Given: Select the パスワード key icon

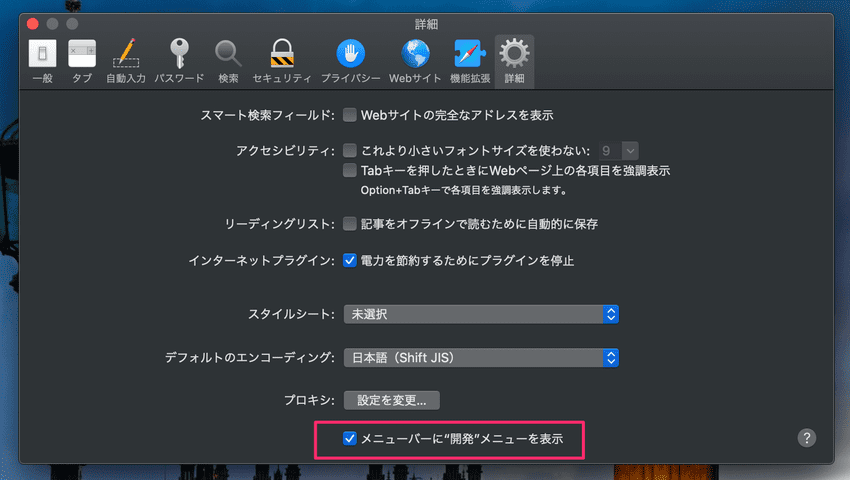Looking at the screenshot, I should pos(179,60).
